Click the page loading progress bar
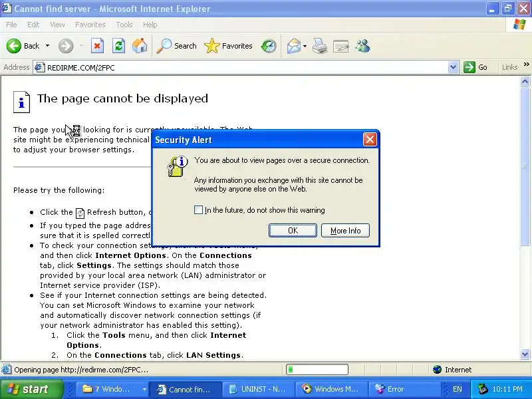Image resolution: width=532 pixels, height=399 pixels. point(317,370)
